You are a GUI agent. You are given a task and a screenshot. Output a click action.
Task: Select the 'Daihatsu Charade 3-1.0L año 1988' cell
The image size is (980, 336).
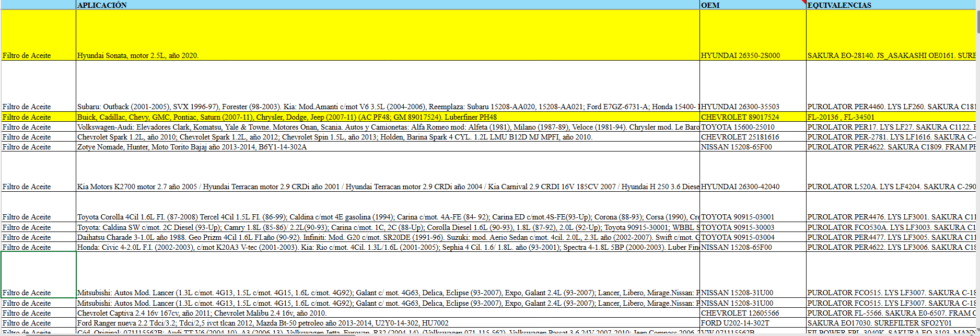[388, 237]
